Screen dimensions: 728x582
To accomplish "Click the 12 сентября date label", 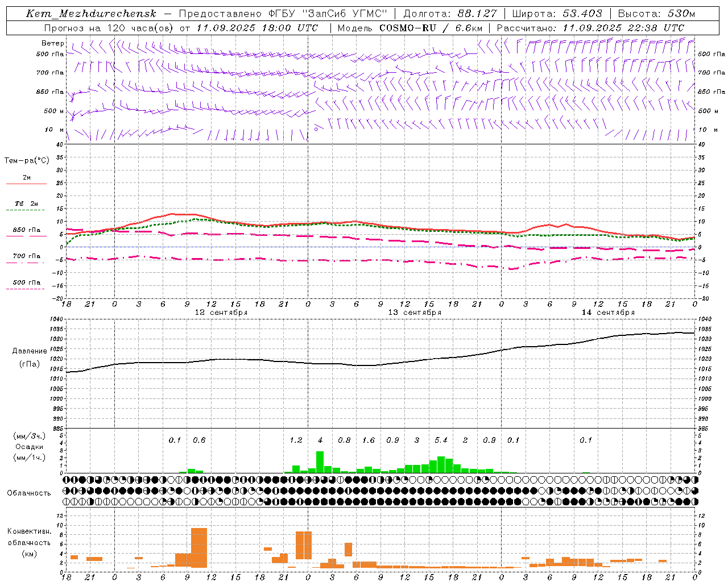I will tap(221, 313).
